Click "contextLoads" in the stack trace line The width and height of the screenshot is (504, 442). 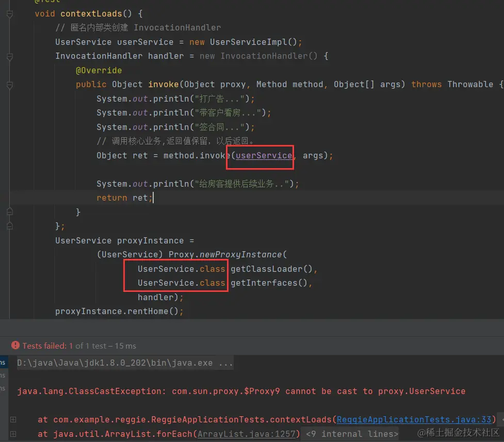pyautogui.click(x=300, y=419)
